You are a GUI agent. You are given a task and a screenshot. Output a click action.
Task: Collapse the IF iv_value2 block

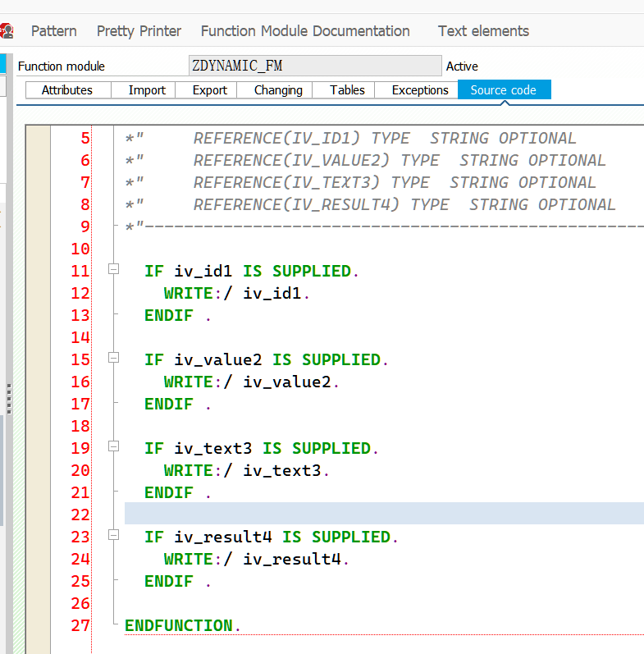coord(113,358)
